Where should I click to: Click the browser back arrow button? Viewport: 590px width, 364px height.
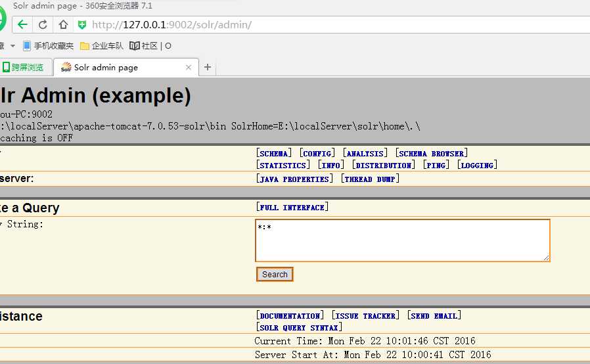(22, 25)
